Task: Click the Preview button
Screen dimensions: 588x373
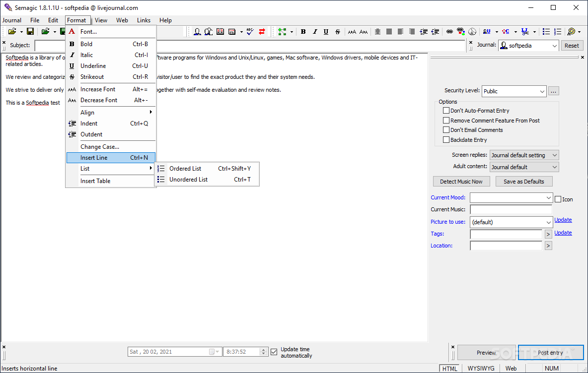Action: click(x=486, y=352)
